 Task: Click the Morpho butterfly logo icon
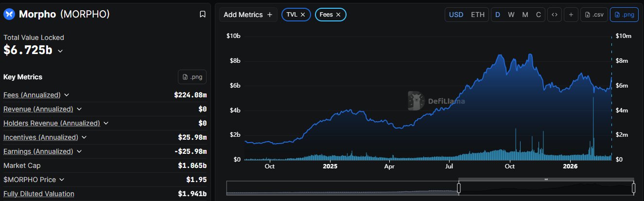9,14
